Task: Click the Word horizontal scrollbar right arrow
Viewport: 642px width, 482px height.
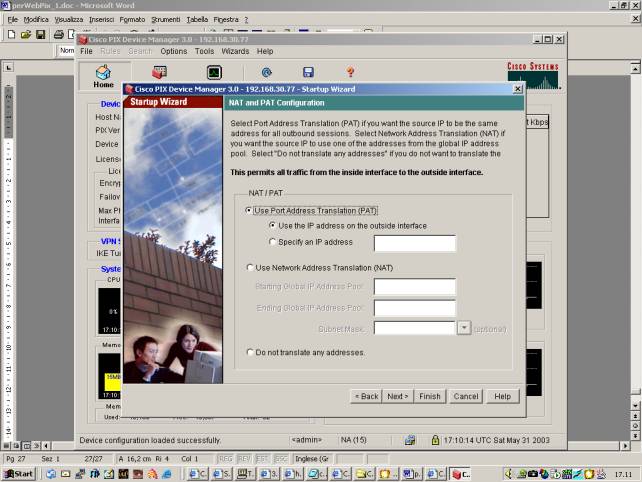Action: [625, 446]
